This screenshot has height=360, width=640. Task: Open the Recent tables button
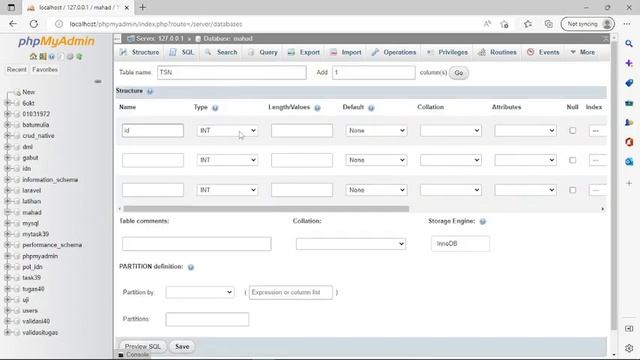[x=16, y=69]
